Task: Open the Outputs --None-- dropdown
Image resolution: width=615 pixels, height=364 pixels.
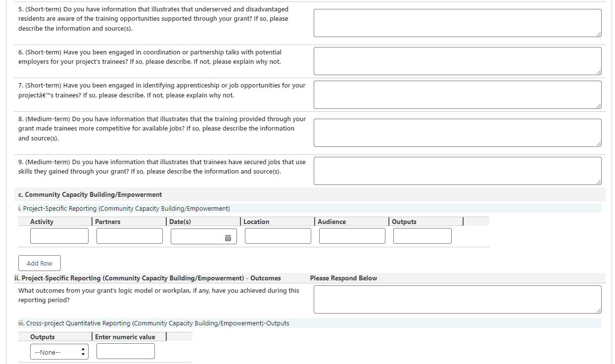Action: (x=59, y=352)
